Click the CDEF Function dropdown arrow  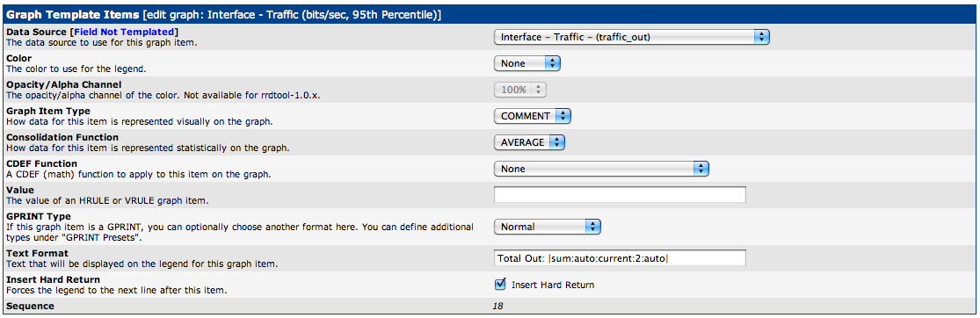(700, 169)
